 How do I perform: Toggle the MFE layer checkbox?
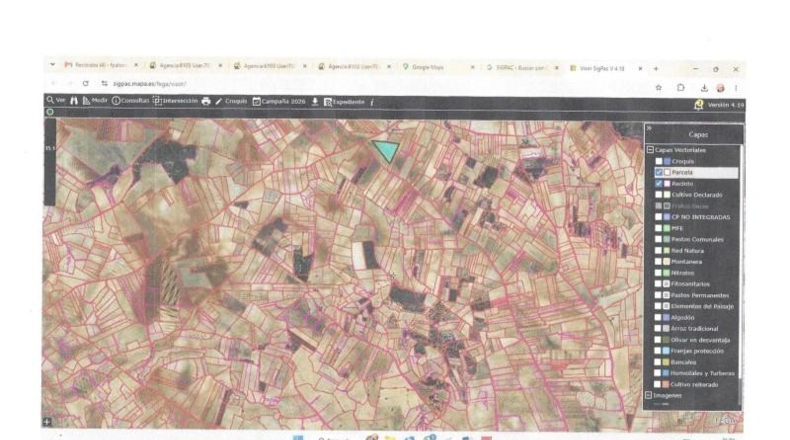click(x=659, y=228)
